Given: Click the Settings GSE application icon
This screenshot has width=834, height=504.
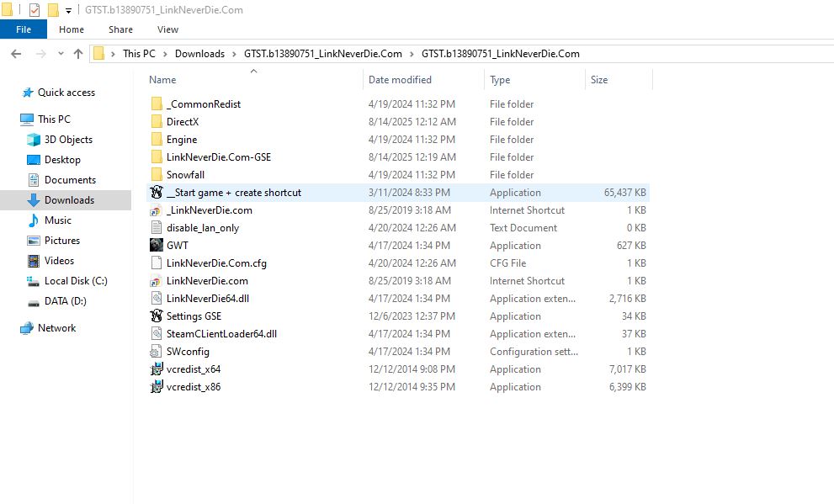Looking at the screenshot, I should click(156, 316).
